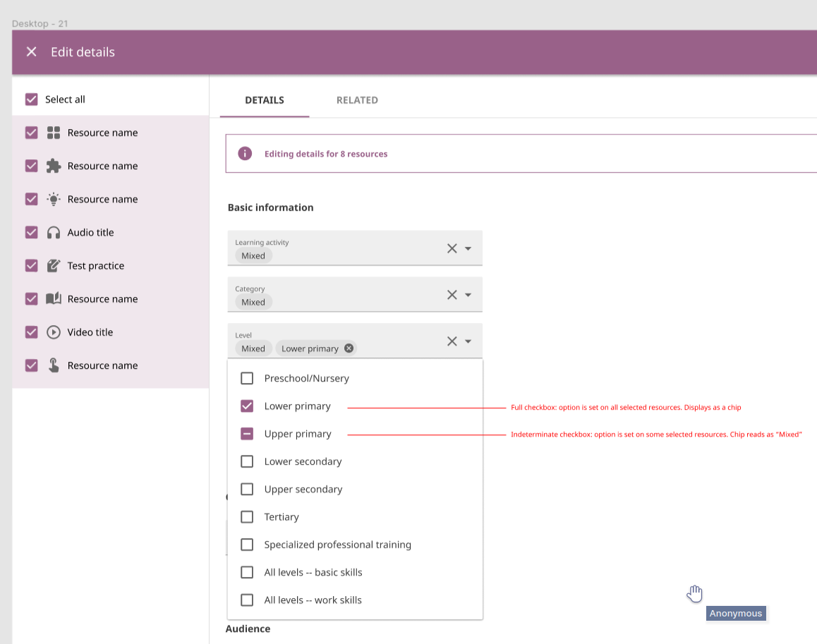
Task: Click the headphones icon beside Audio title
Action: click(54, 232)
